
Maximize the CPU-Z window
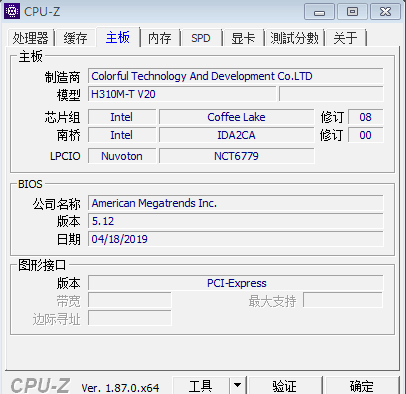(352, 12)
